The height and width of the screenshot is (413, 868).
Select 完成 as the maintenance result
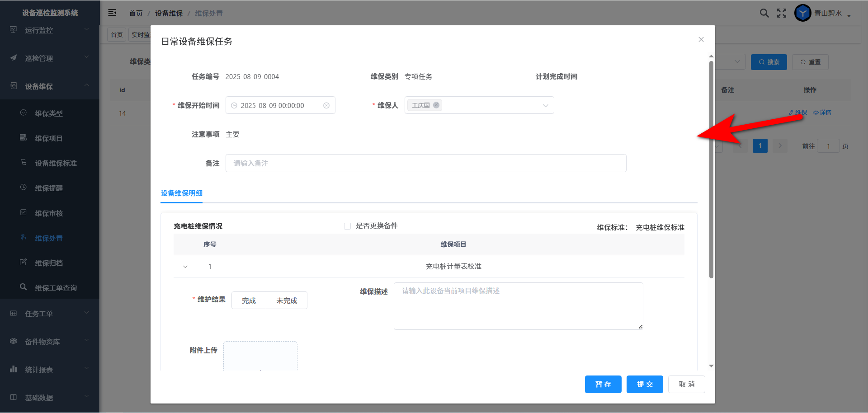click(x=249, y=300)
